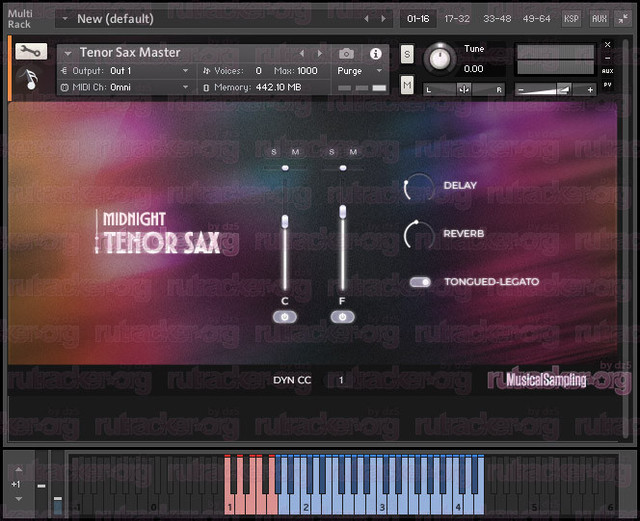Click the MusicalSampling logo
This screenshot has height=521, width=640.
(x=546, y=380)
